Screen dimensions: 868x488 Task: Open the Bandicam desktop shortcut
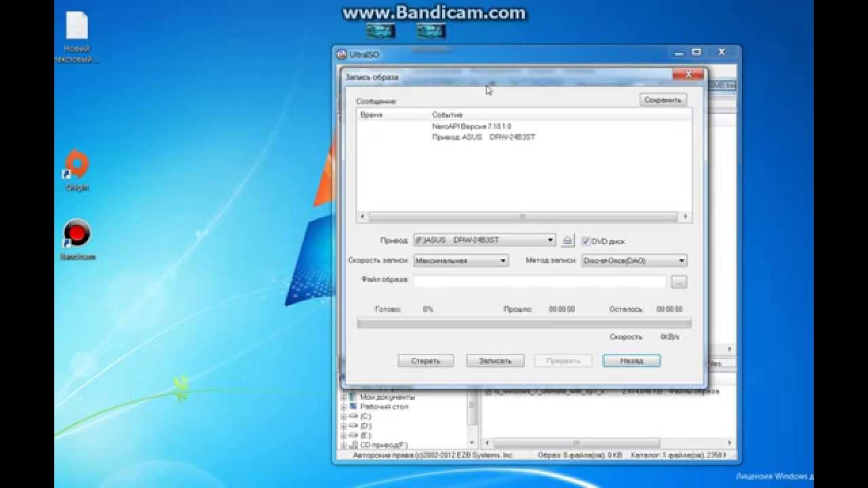coord(77,240)
